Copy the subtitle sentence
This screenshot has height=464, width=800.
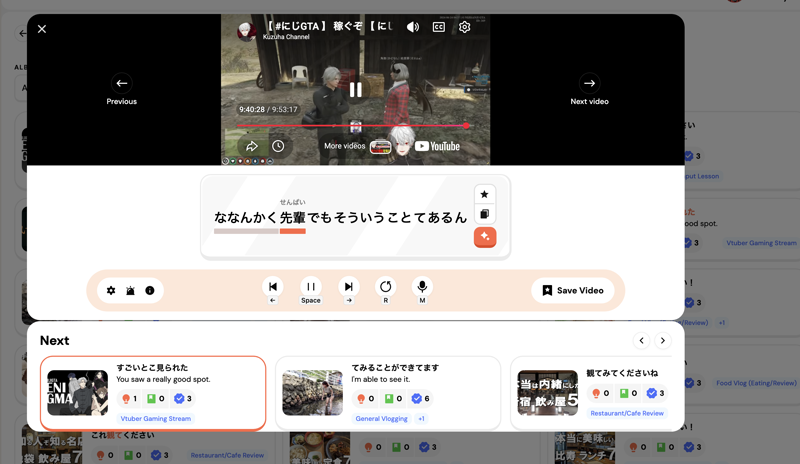coord(485,214)
